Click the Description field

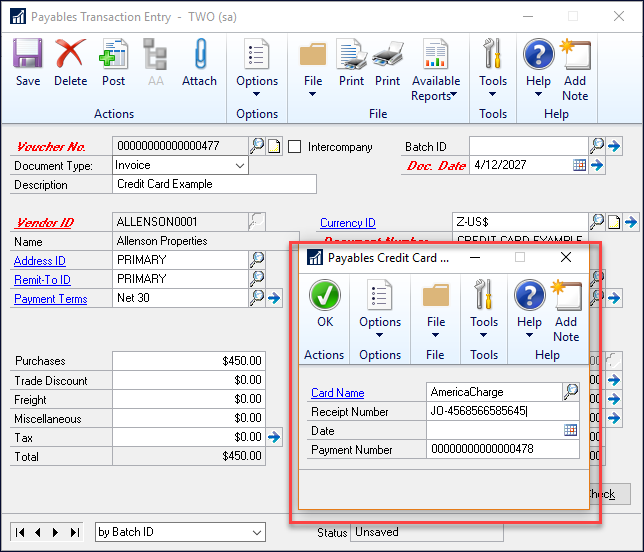[214, 184]
